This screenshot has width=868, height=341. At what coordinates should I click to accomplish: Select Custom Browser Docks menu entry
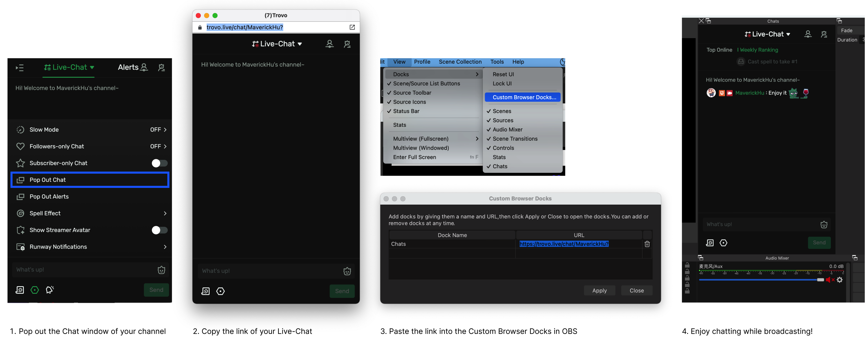[x=524, y=97]
